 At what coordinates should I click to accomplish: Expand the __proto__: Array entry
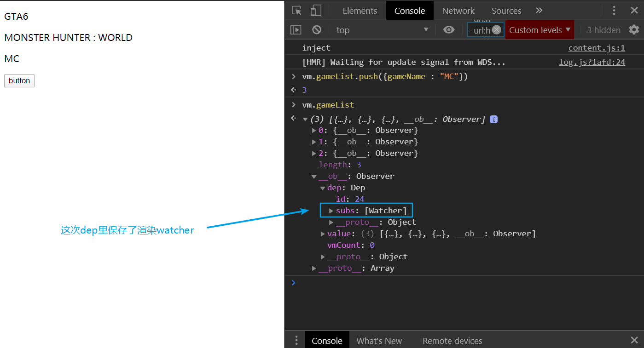click(x=314, y=268)
